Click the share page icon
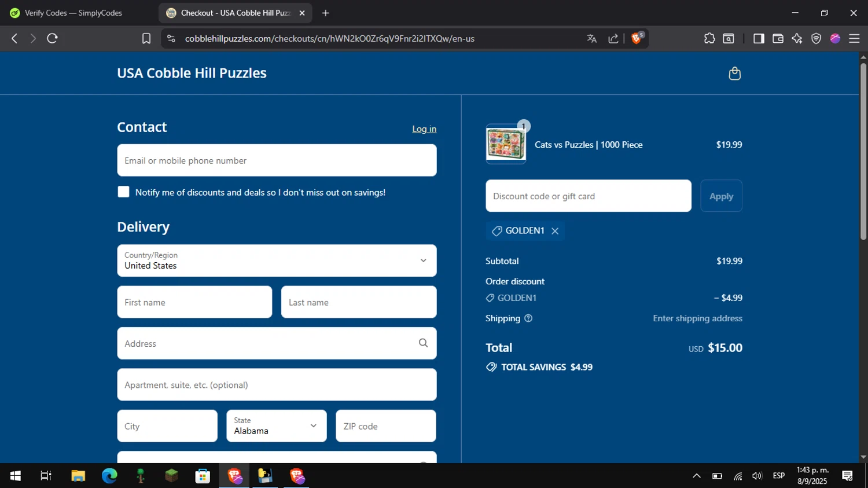This screenshot has width=868, height=488. 613,38
